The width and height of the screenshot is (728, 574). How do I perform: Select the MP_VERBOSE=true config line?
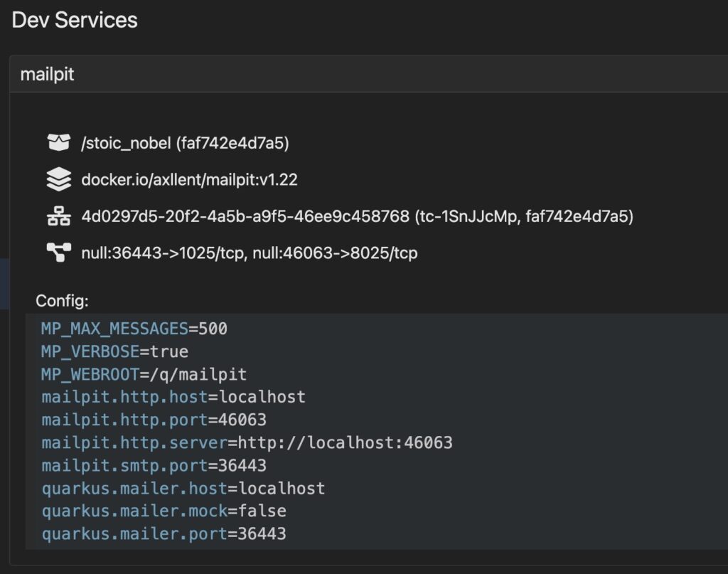pyautogui.click(x=114, y=351)
